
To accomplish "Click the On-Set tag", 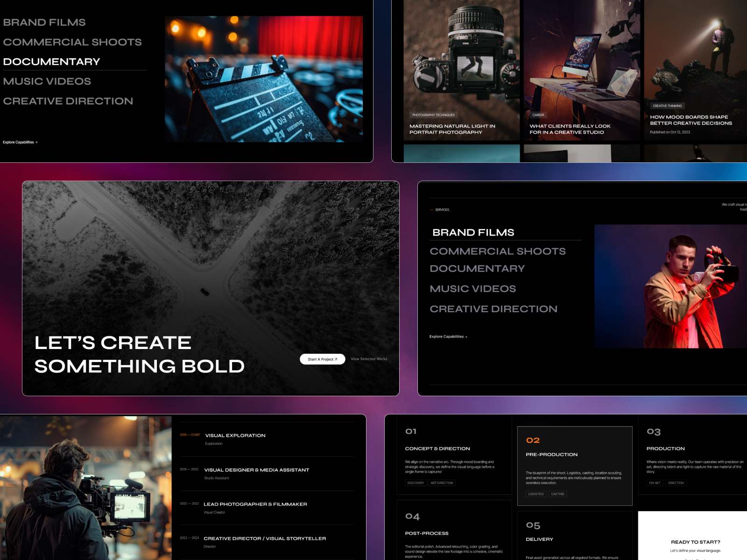I will tap(655, 483).
